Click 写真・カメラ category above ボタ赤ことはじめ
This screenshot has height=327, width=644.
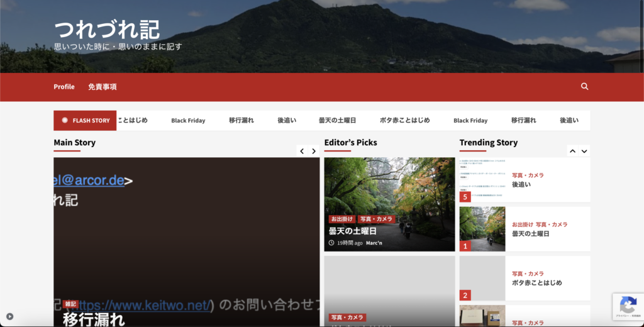point(528,274)
